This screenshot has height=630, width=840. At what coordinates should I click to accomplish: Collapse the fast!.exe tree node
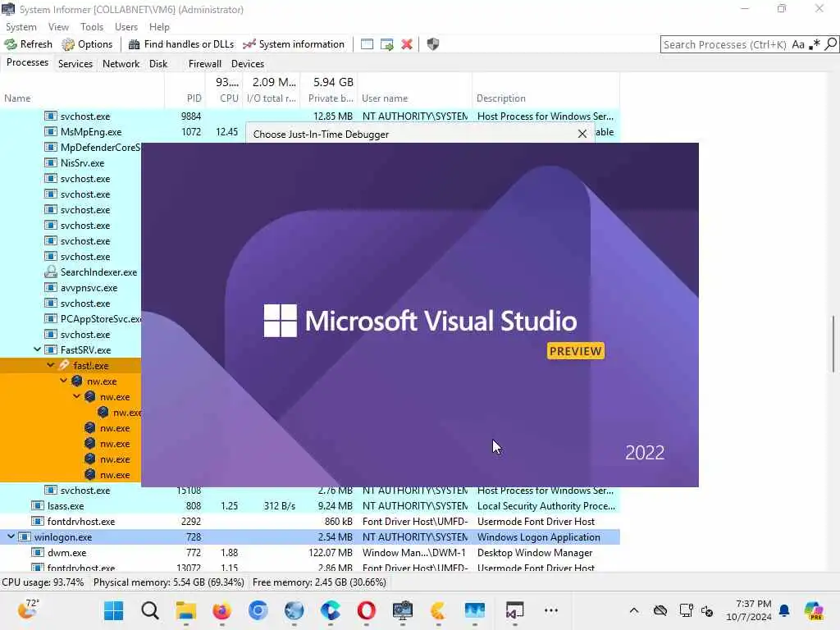point(50,365)
